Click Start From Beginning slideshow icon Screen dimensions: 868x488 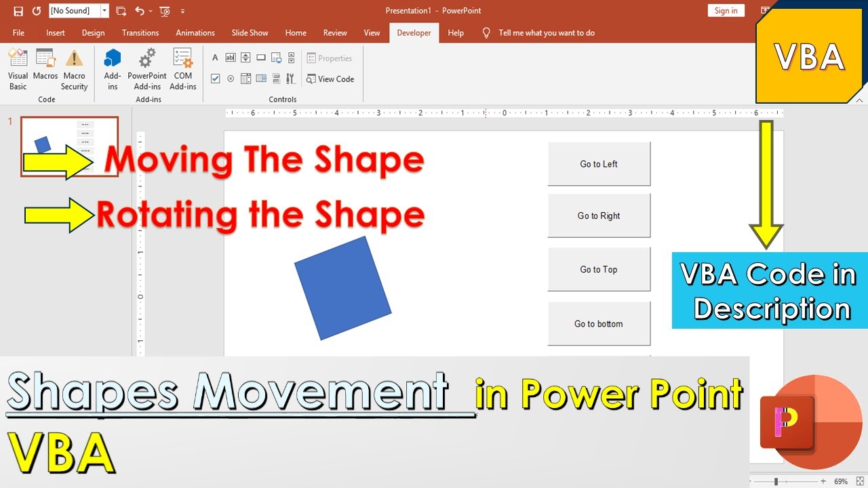165,11
